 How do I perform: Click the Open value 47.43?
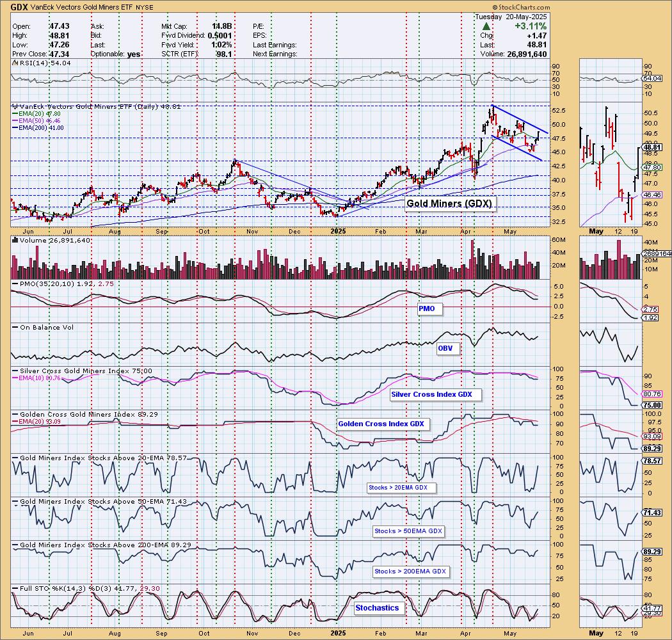59,26
